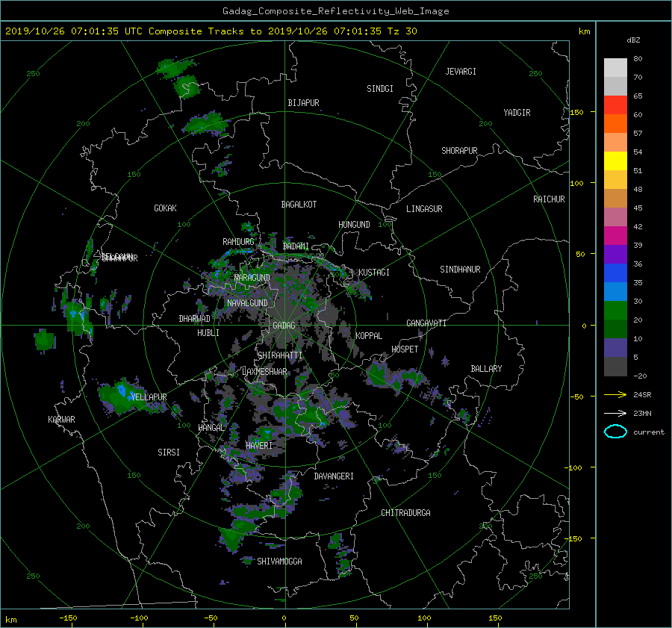Pick the blue 36 dBZ color swatch
Image resolution: width=672 pixels, height=628 pixels.
pyautogui.click(x=615, y=273)
